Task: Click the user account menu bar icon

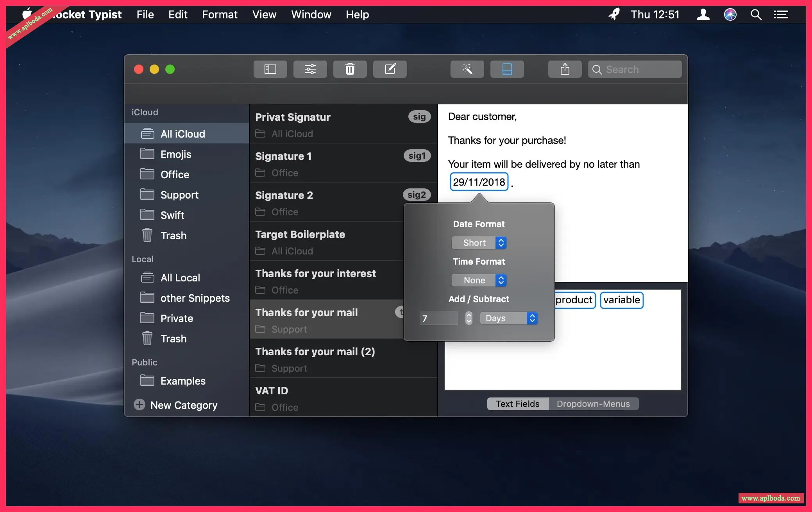Action: [x=703, y=14]
